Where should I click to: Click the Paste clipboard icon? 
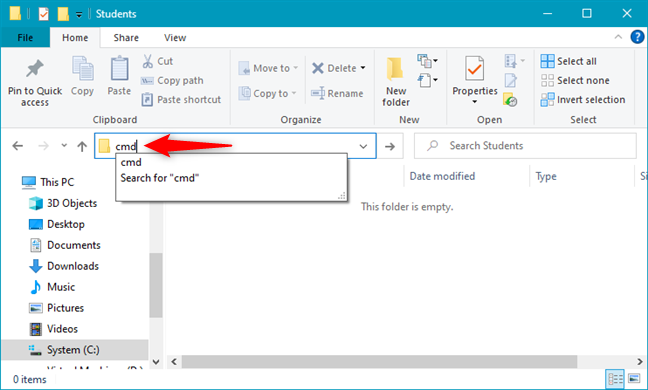click(119, 68)
